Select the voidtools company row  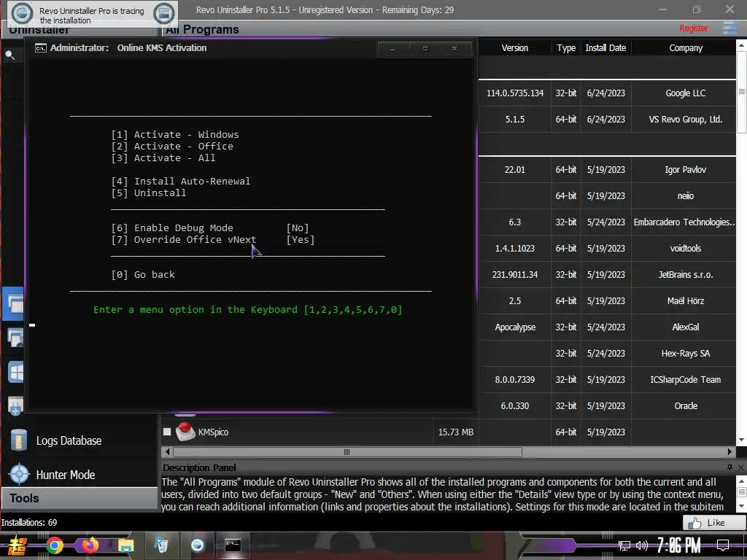coord(608,248)
